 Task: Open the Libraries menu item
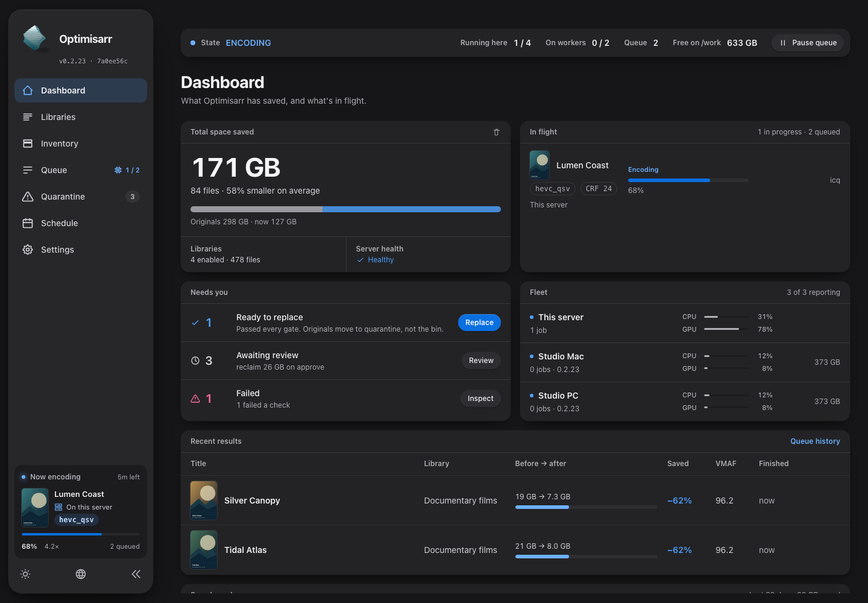(81, 117)
